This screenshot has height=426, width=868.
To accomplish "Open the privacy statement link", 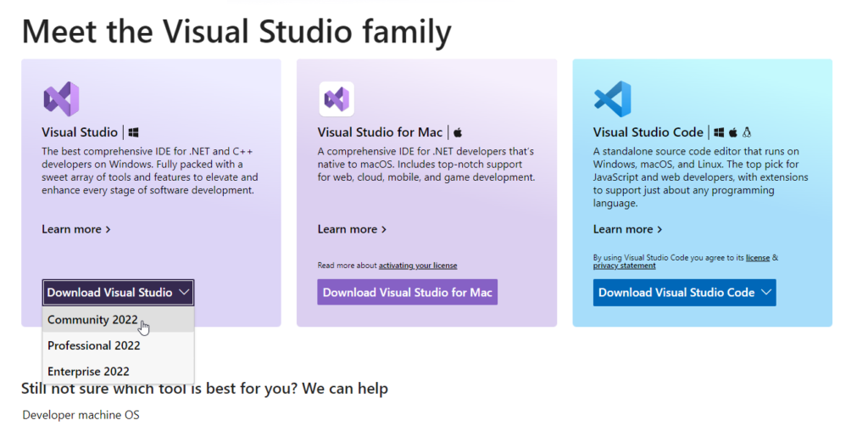I will (625, 266).
